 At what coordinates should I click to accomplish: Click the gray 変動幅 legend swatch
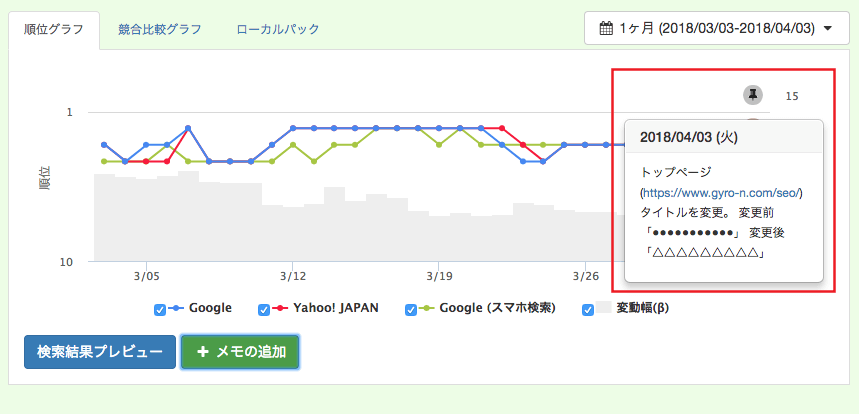[604, 308]
